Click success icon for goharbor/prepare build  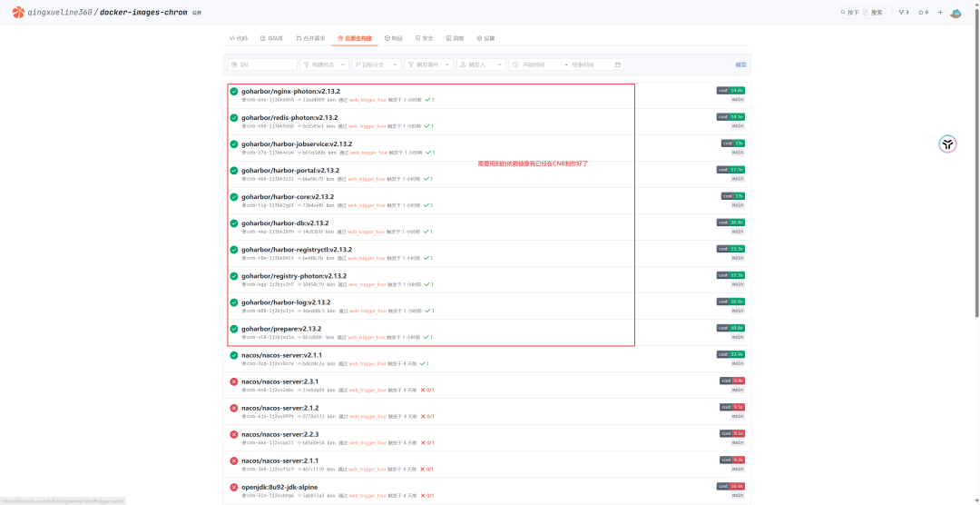click(234, 329)
